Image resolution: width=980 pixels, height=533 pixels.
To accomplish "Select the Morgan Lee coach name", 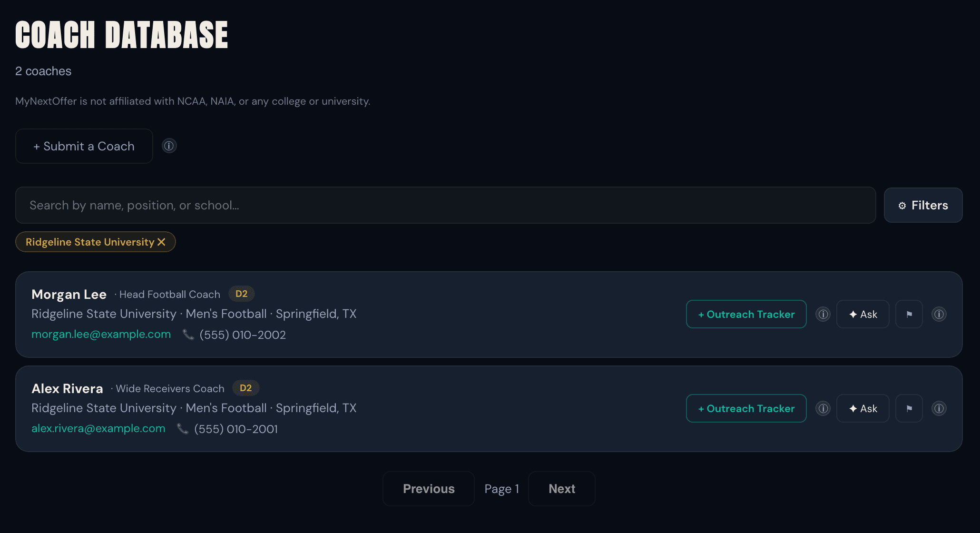I will 69,294.
